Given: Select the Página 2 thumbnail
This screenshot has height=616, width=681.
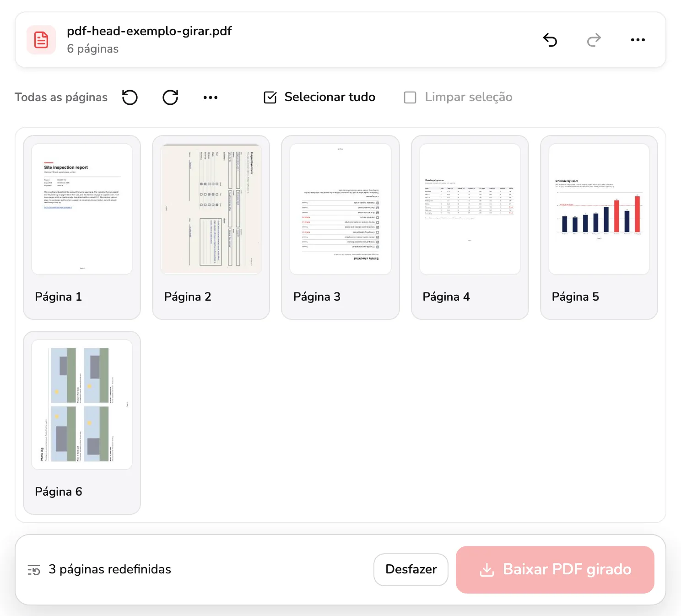Looking at the screenshot, I should [211, 209].
